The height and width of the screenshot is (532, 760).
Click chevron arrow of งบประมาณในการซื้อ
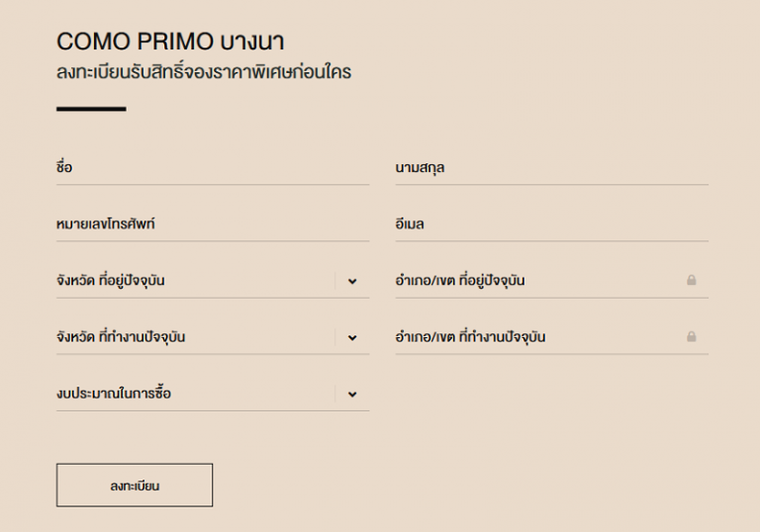352,395
